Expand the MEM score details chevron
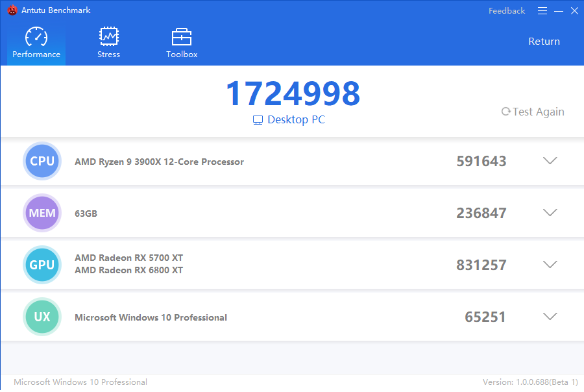584x392 pixels. pyautogui.click(x=550, y=212)
